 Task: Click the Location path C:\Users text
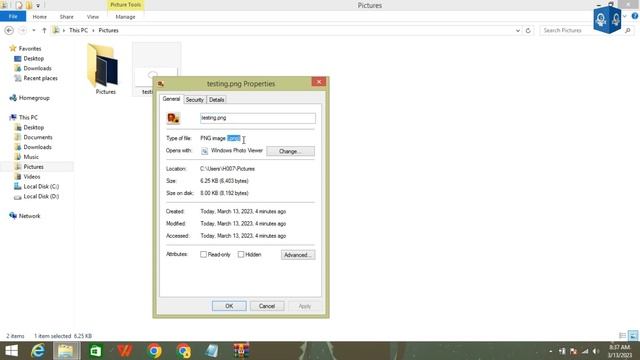click(227, 169)
